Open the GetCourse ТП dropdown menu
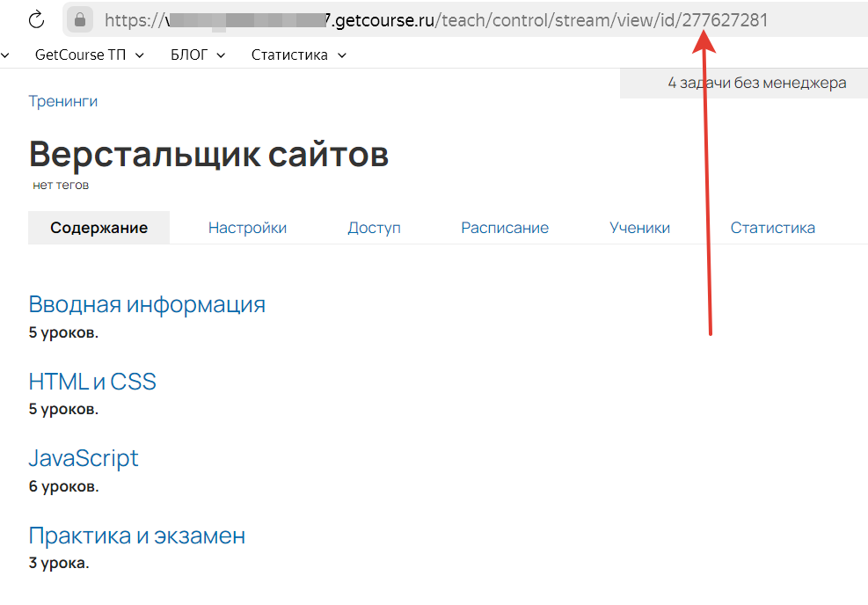 point(89,55)
